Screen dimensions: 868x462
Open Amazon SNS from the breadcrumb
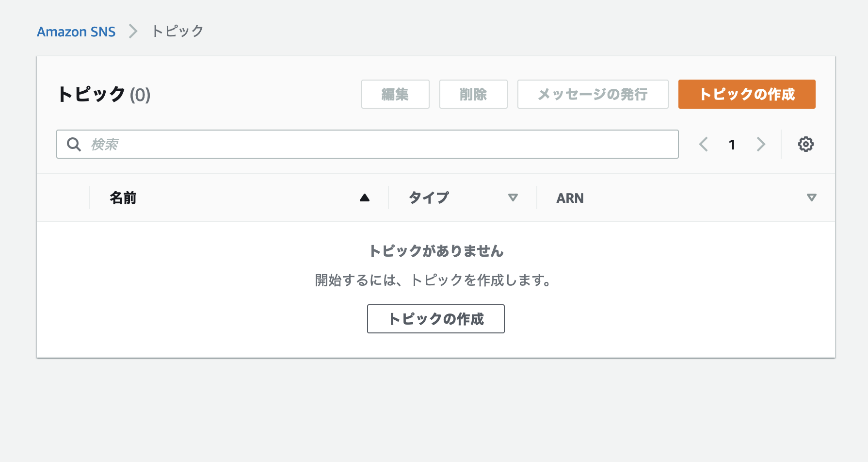(76, 31)
